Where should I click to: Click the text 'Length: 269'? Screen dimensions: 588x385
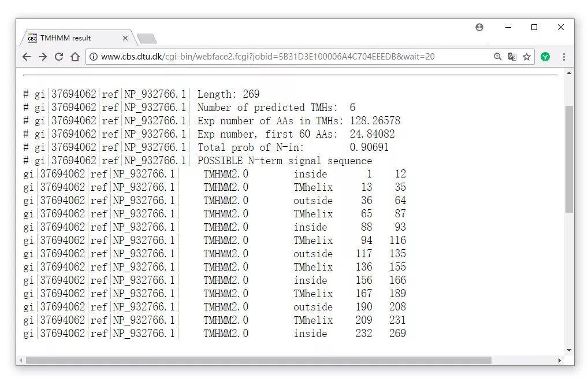click(x=228, y=94)
